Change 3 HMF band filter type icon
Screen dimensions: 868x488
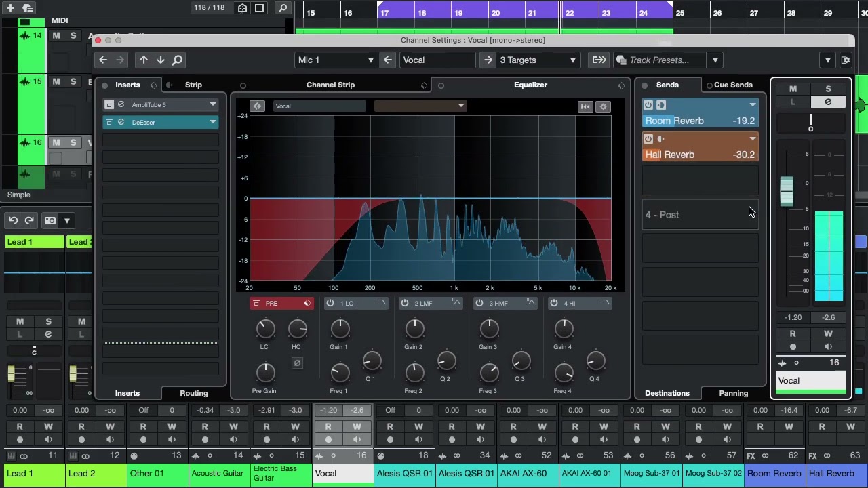point(532,303)
